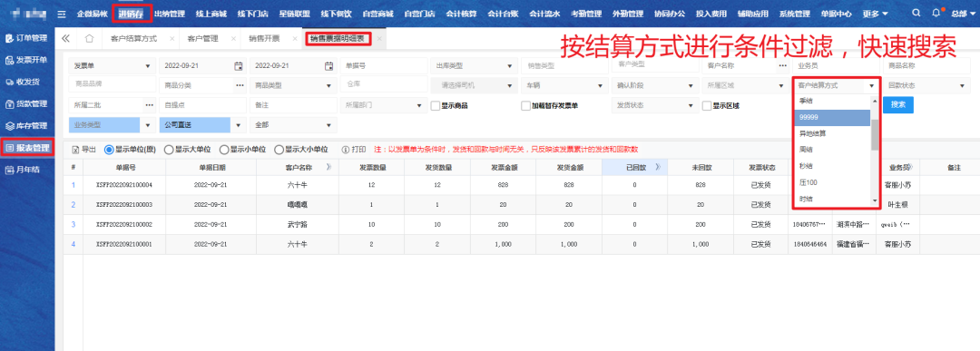
Task: Open calendar icon for start date field
Action: point(238,65)
